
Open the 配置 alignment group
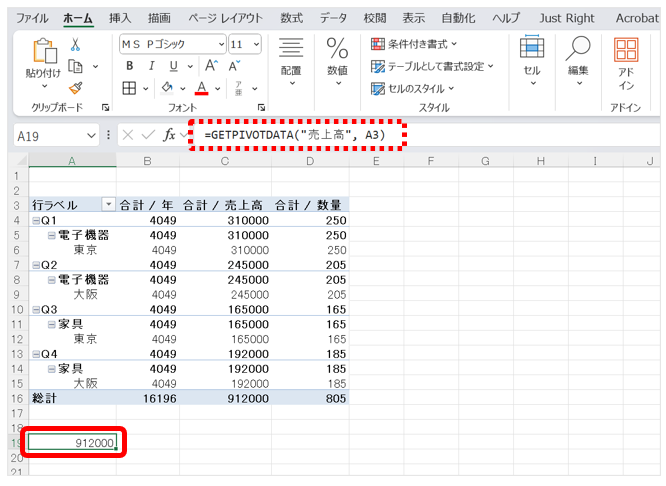coord(291,62)
